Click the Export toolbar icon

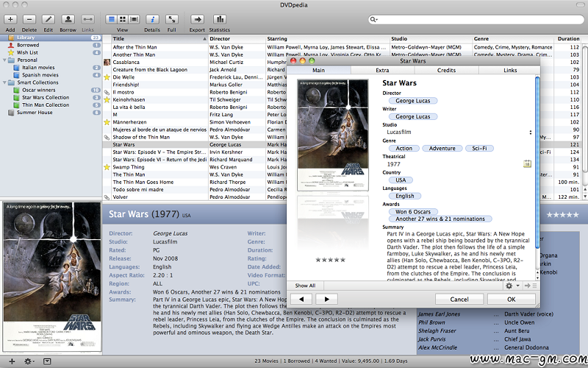[x=197, y=19]
